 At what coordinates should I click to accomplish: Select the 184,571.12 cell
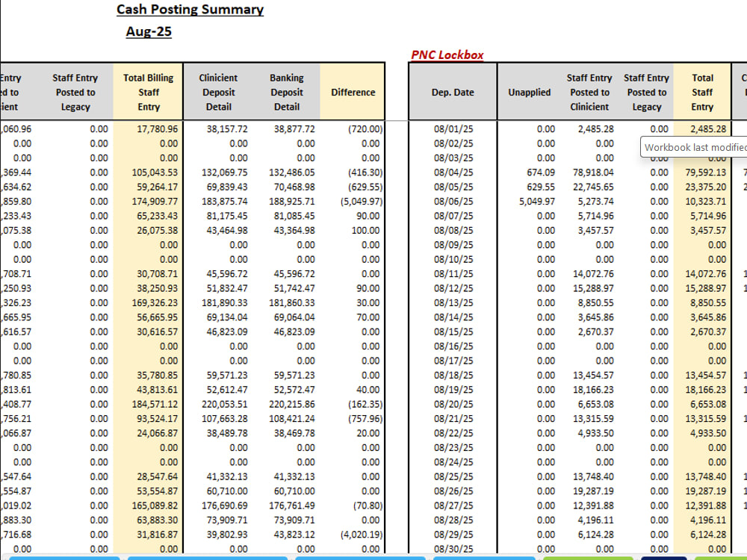[x=155, y=404]
